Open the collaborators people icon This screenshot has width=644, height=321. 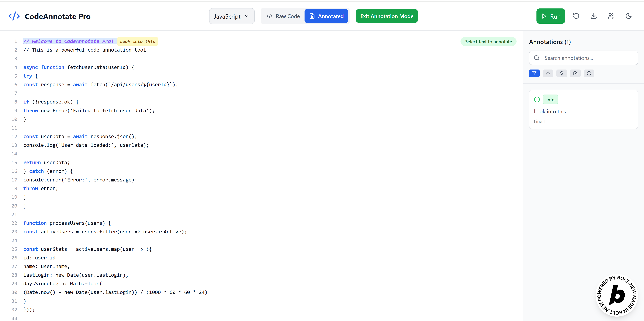point(611,16)
